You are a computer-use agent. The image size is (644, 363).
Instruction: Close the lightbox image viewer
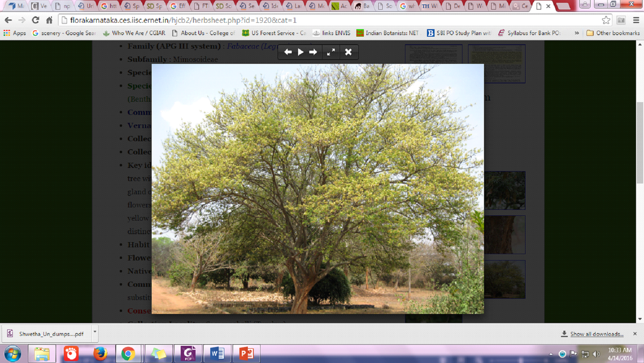tap(348, 52)
